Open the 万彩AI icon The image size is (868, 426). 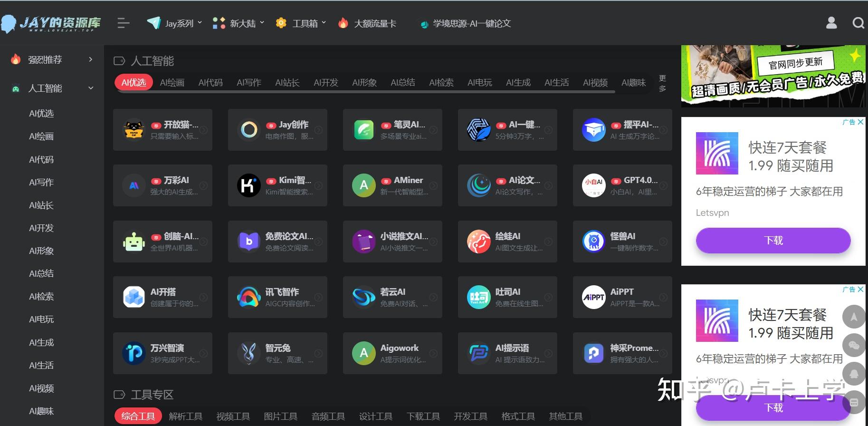[134, 185]
